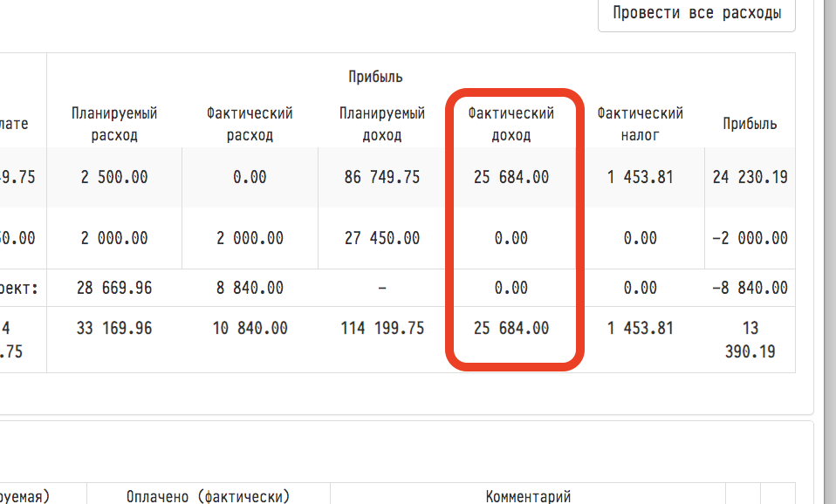The image size is (836, 504).
Task: Select the 27 450.00 planned income cell
Action: [x=382, y=238]
